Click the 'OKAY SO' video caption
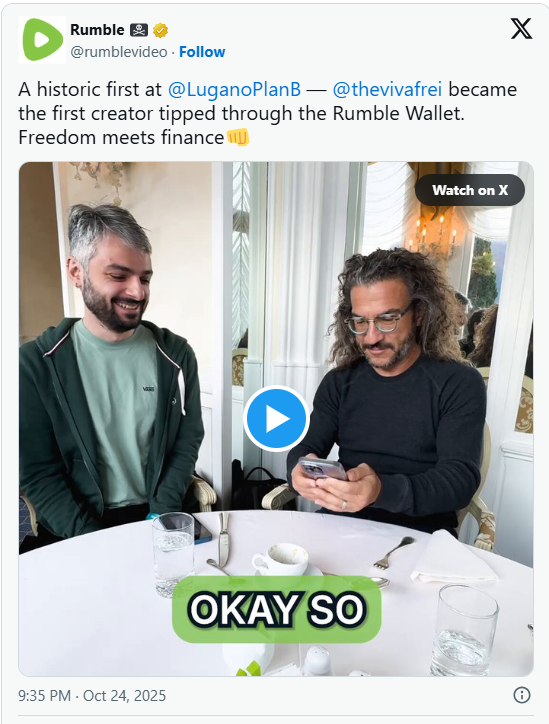The width and height of the screenshot is (549, 724). click(x=277, y=609)
